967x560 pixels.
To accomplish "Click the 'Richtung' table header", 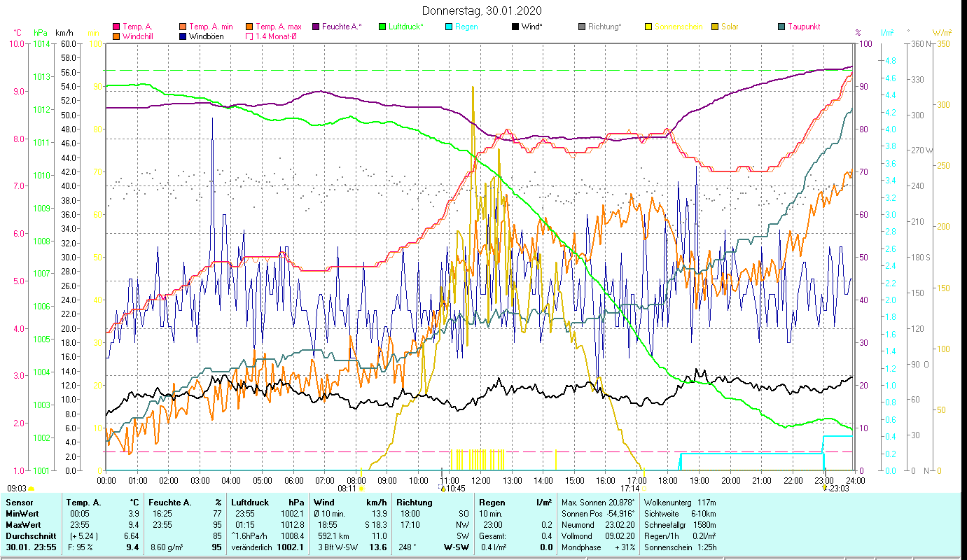I will [x=413, y=503].
